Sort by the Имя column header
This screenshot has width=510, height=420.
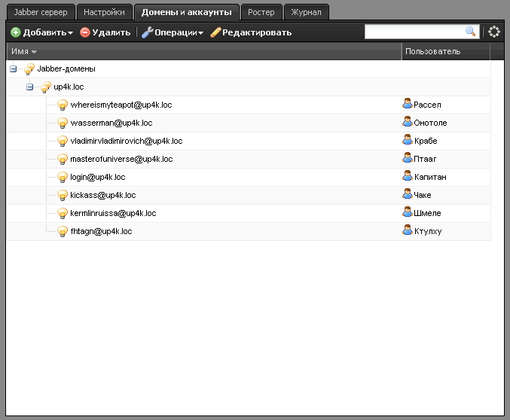[x=24, y=51]
